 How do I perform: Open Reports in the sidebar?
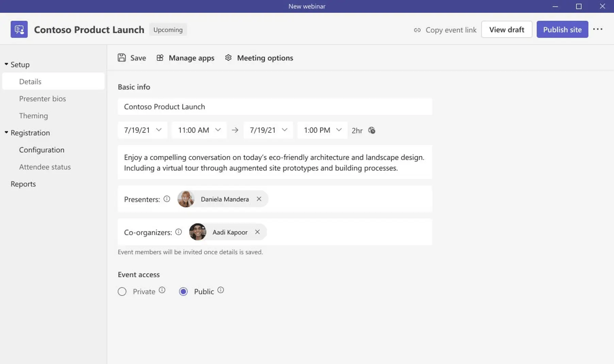coord(23,184)
